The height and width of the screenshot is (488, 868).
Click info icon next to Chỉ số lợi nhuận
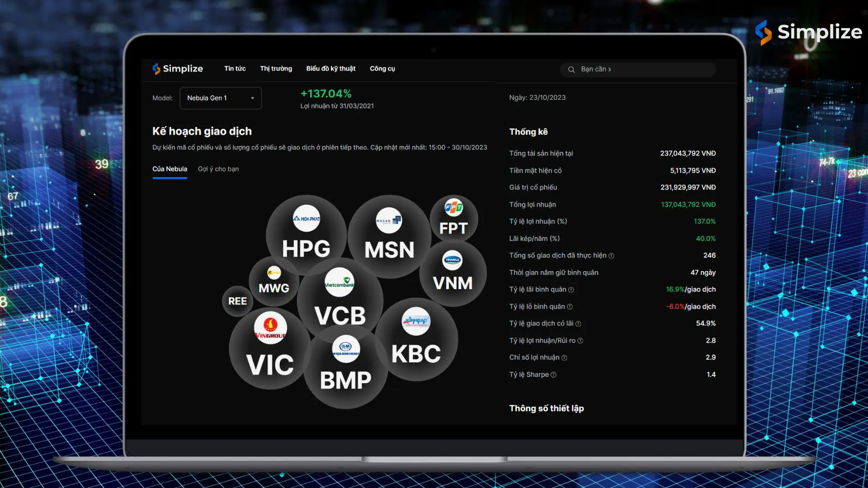coord(564,358)
